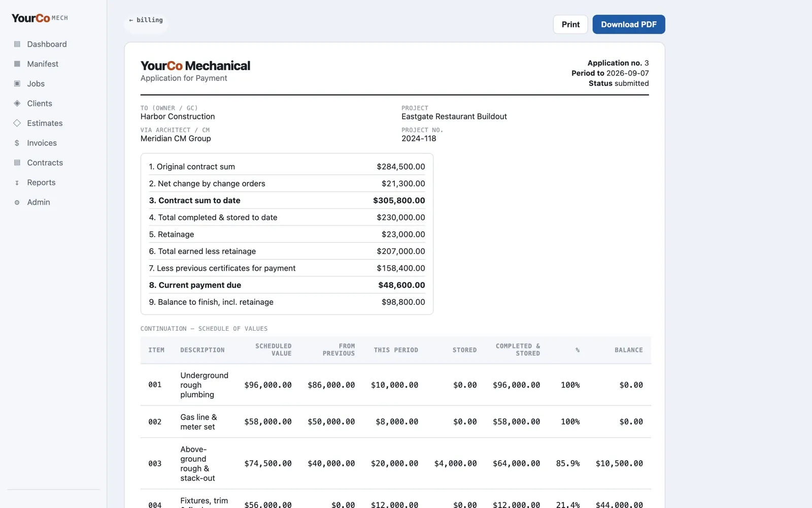Click Harbor Construction owner name

[x=178, y=117]
